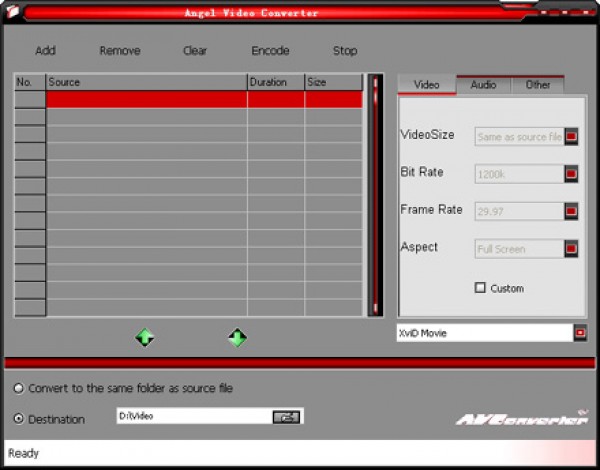This screenshot has height=470, width=600.
Task: Switch to the Video tab
Action: (427, 85)
